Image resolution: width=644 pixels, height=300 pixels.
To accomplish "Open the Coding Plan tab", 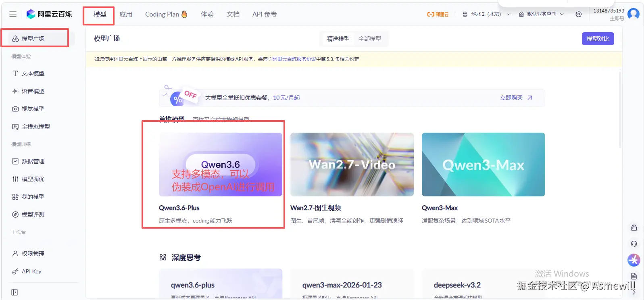I will point(166,15).
